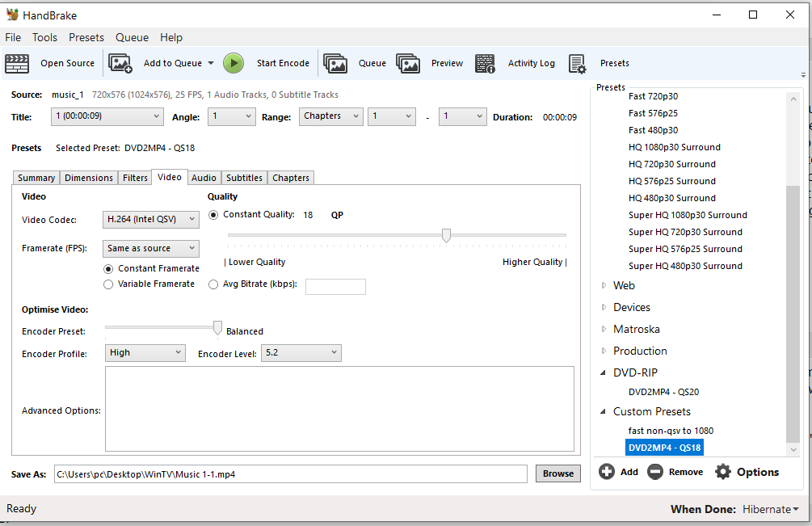812x526 pixels.
Task: Click the Open Source label
Action: [x=67, y=63]
